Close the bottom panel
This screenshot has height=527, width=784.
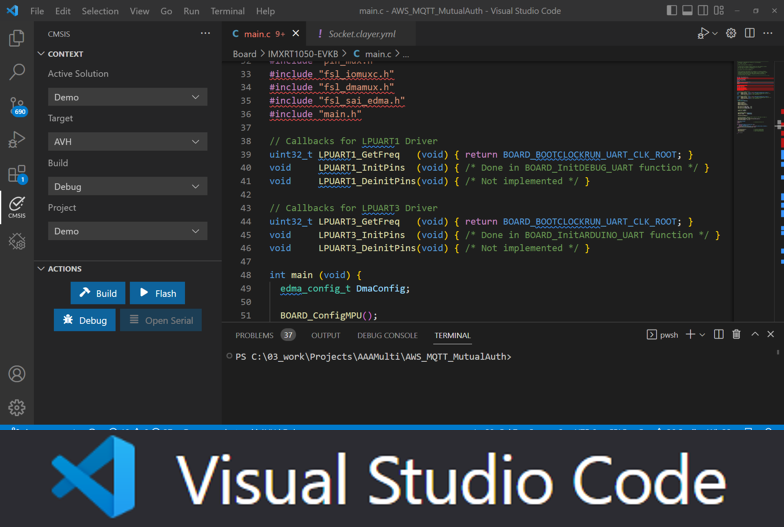pyautogui.click(x=770, y=334)
